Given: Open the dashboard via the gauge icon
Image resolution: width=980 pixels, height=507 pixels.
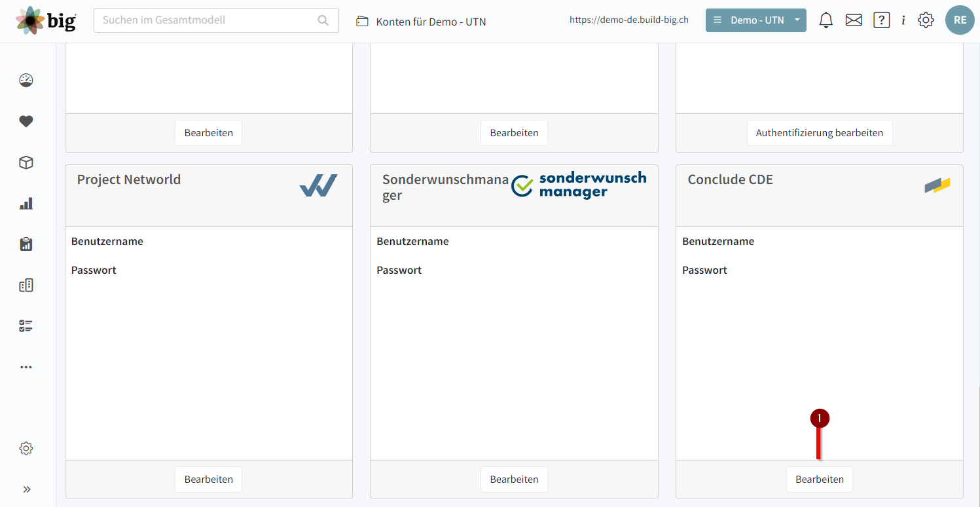Looking at the screenshot, I should click(26, 80).
